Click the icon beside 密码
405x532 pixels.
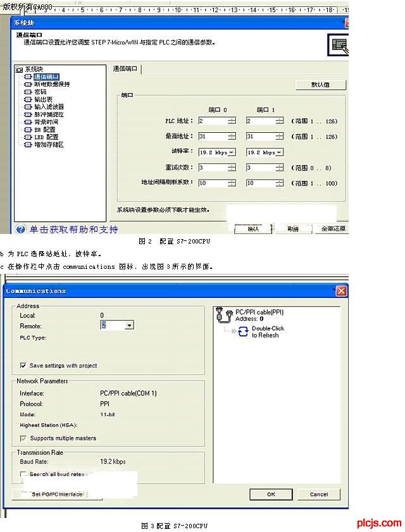coord(28,92)
